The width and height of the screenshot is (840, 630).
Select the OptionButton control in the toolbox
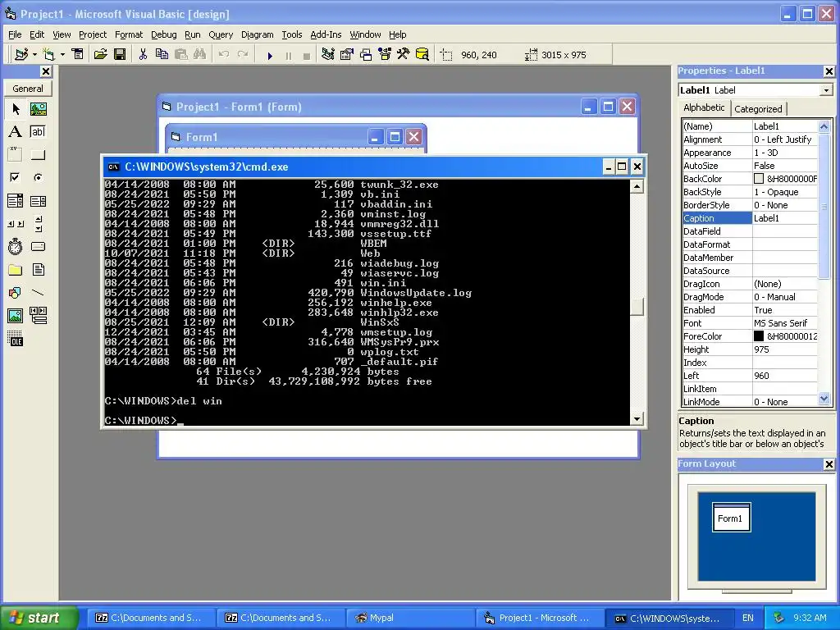(38, 177)
